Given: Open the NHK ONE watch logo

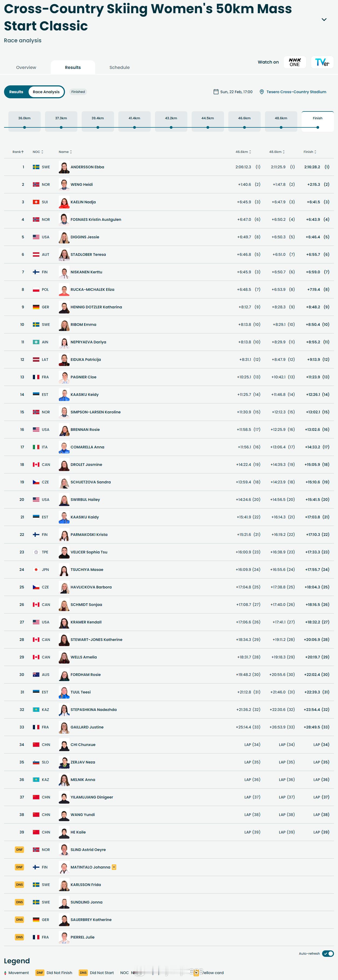Looking at the screenshot, I should [295, 62].
